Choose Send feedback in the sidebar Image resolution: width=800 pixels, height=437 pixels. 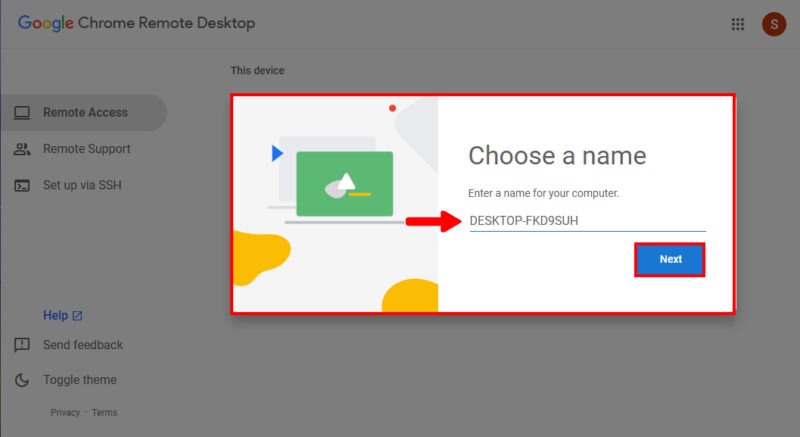[x=83, y=345]
